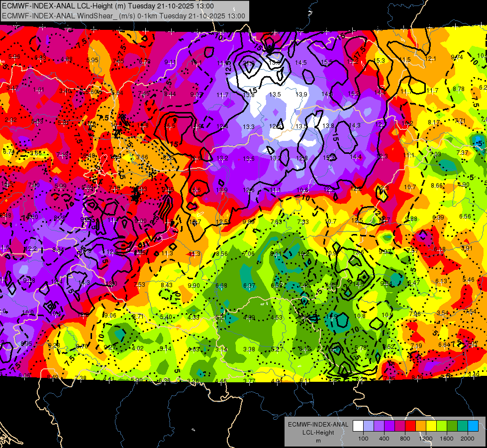The height and width of the screenshot is (448, 487).
Task: Pick the lime yellow-green legend swatch
Action: point(442,426)
